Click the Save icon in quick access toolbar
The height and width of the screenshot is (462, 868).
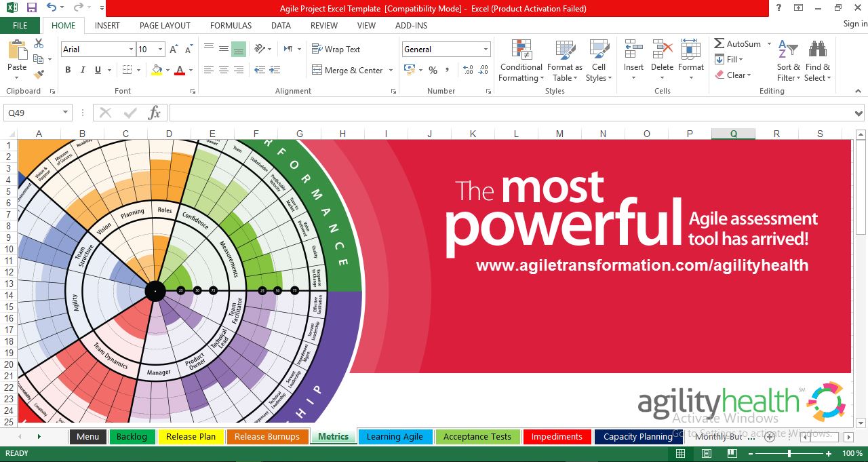[31, 8]
